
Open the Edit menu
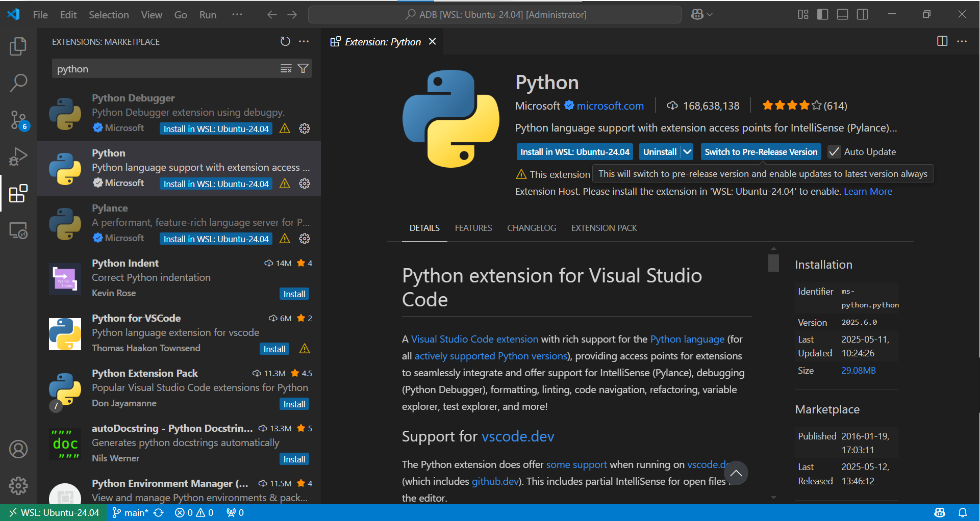[x=68, y=15]
